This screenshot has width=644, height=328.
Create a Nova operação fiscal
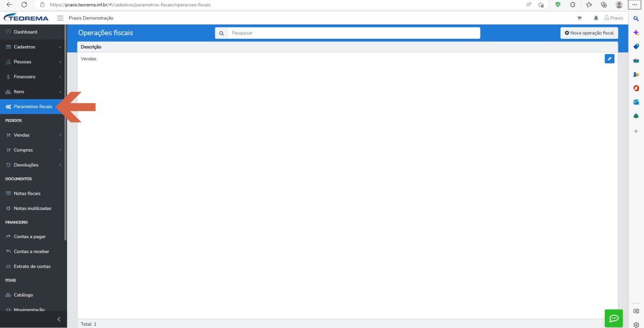click(x=589, y=33)
